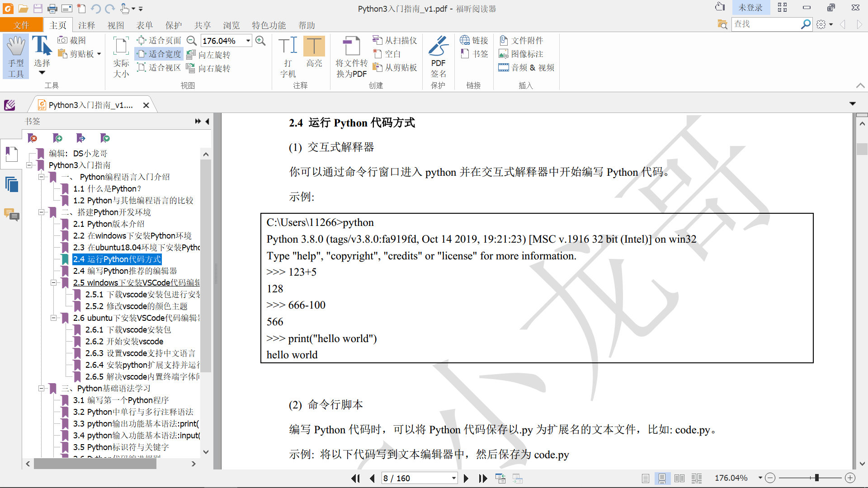This screenshot has width=868, height=488.
Task: Click the Highlight (高亮) tool icon
Action: coord(314,47)
